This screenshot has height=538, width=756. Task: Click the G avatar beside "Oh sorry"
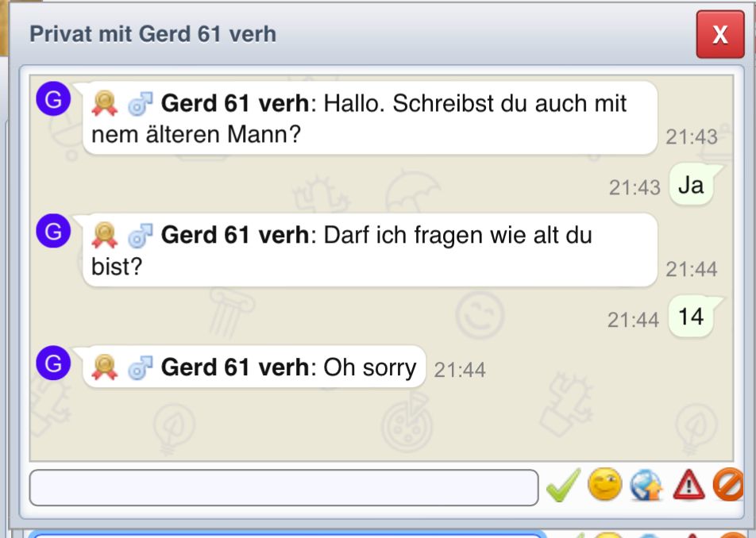(54, 363)
